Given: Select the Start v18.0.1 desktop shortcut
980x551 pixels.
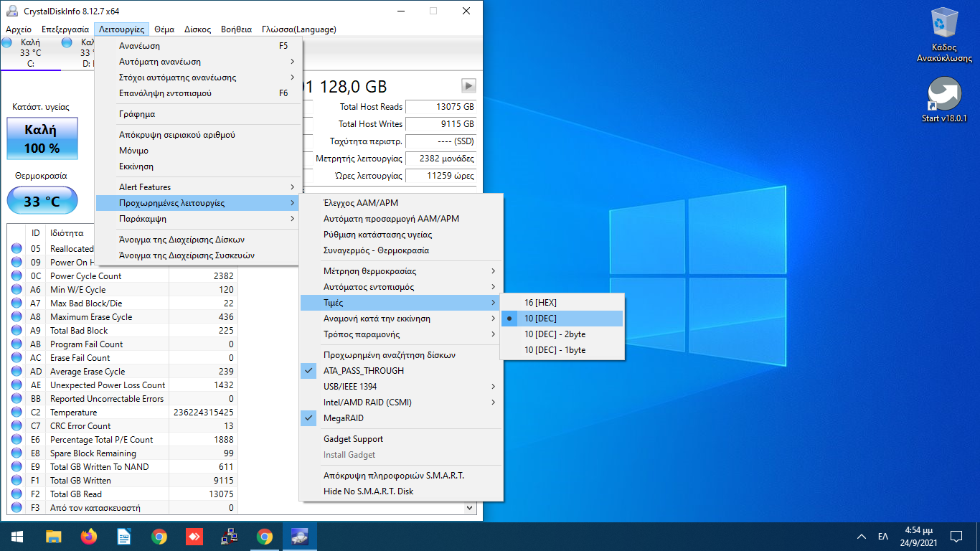Looking at the screenshot, I should click(x=944, y=100).
